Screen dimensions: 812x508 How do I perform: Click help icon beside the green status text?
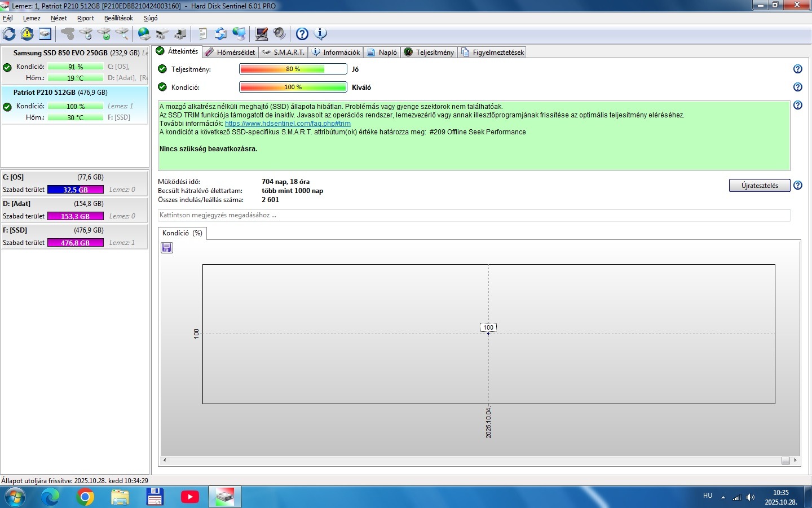click(798, 105)
